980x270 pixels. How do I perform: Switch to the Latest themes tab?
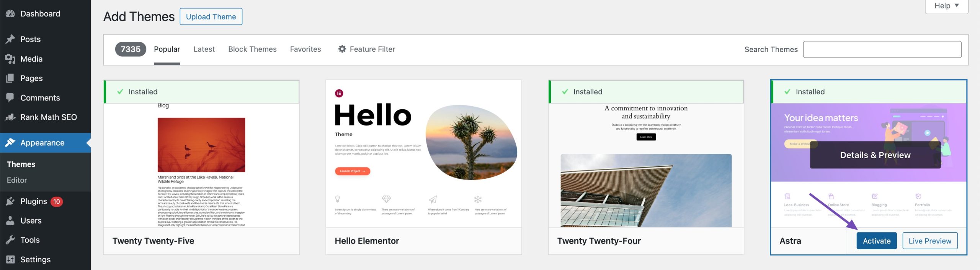(x=204, y=49)
